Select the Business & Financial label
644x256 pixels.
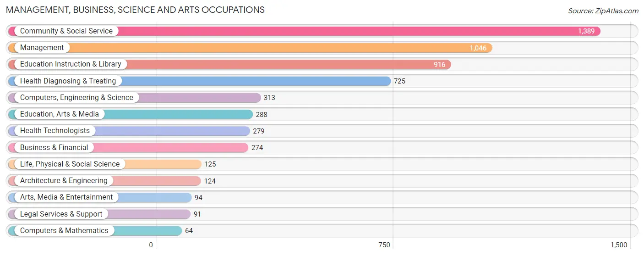point(54,148)
